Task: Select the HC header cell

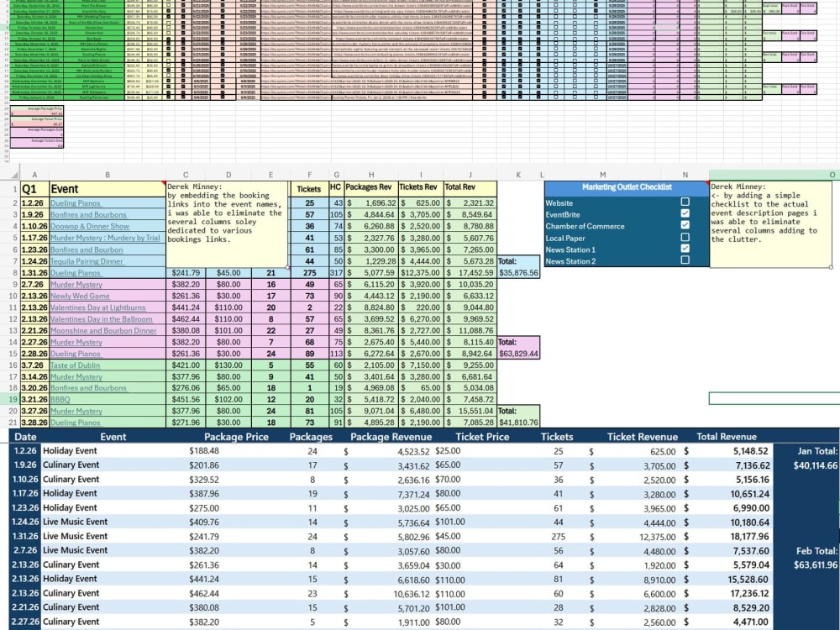Action: [336, 189]
